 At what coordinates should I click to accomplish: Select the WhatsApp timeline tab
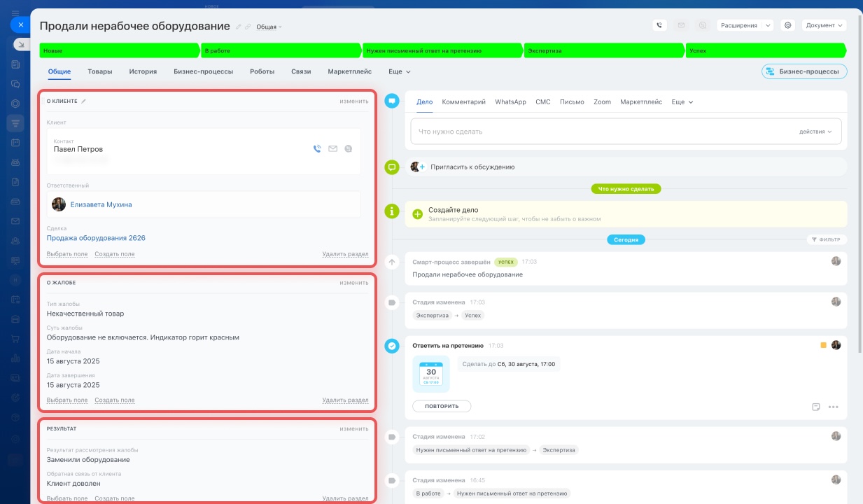click(x=510, y=101)
